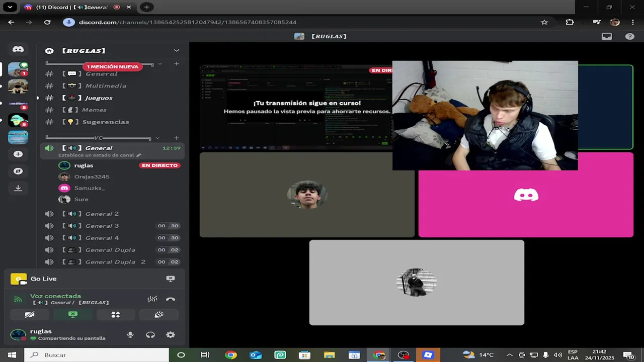Screen dimensions: 644x362
Task: Click the Windows Buscar search box
Action: point(97,355)
